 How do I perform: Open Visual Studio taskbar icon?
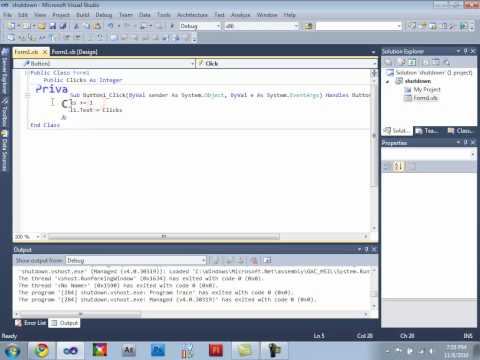click(x=71, y=351)
